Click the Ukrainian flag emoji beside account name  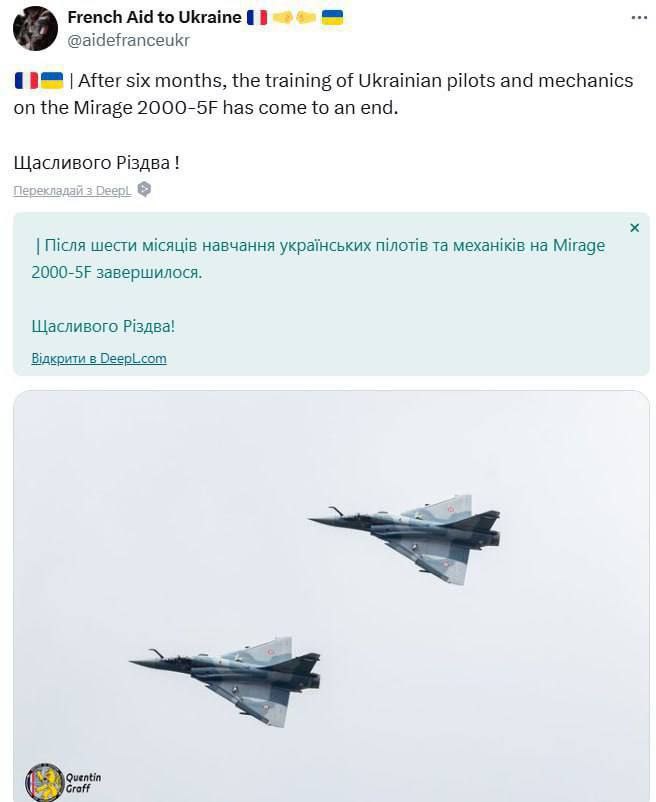332,17
